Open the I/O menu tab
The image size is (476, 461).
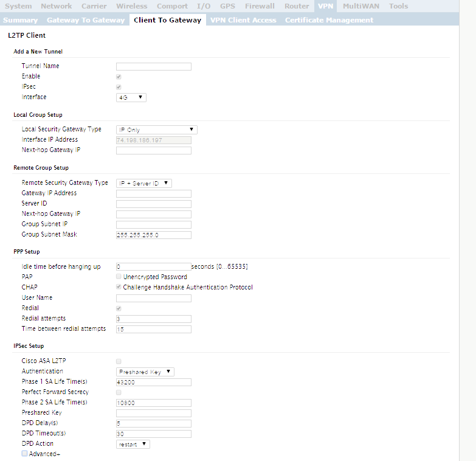tap(204, 6)
